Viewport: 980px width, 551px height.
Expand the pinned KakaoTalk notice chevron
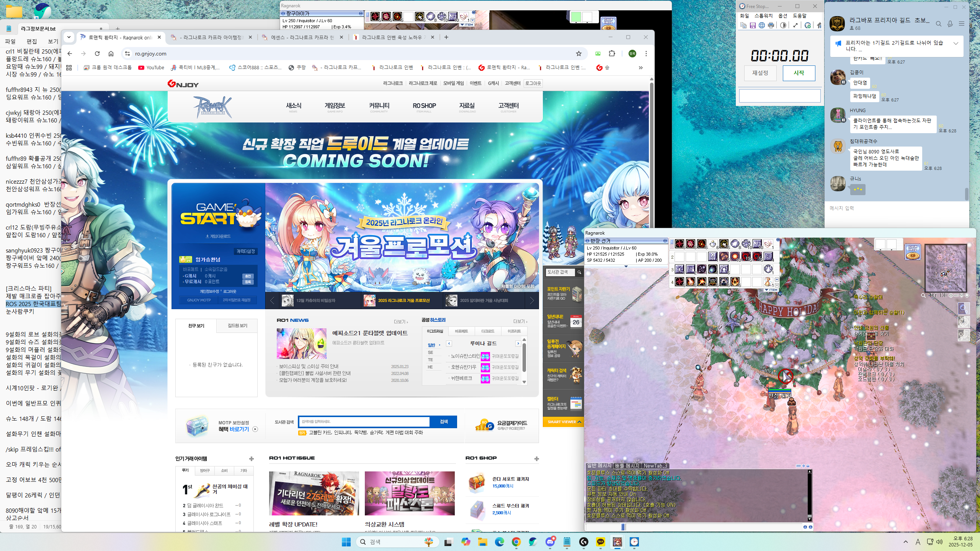tap(956, 43)
